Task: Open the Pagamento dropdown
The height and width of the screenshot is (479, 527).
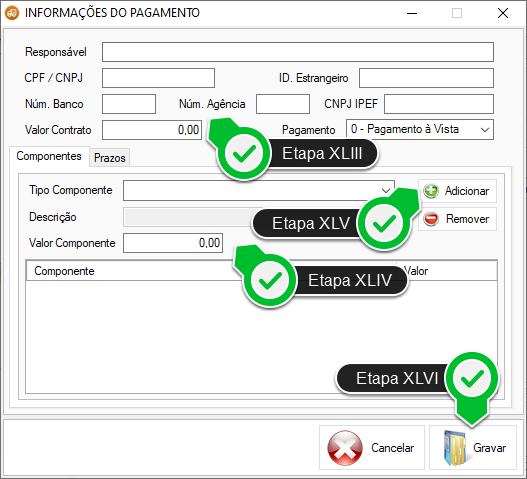Action: pyautogui.click(x=420, y=129)
